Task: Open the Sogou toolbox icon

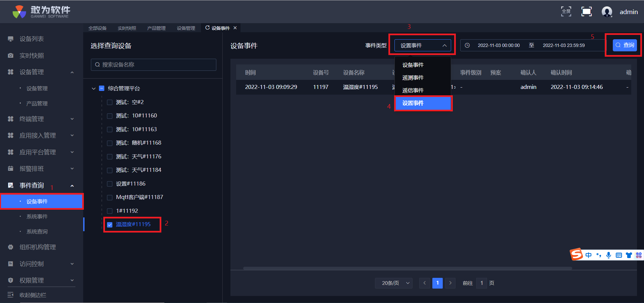Action: click(639, 255)
